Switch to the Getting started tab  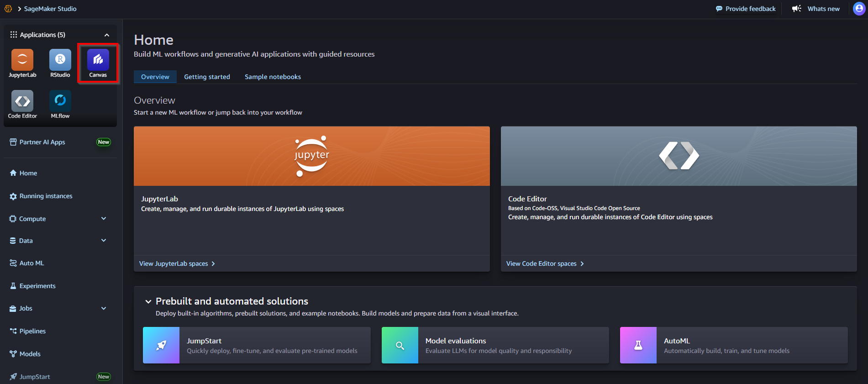(x=207, y=77)
